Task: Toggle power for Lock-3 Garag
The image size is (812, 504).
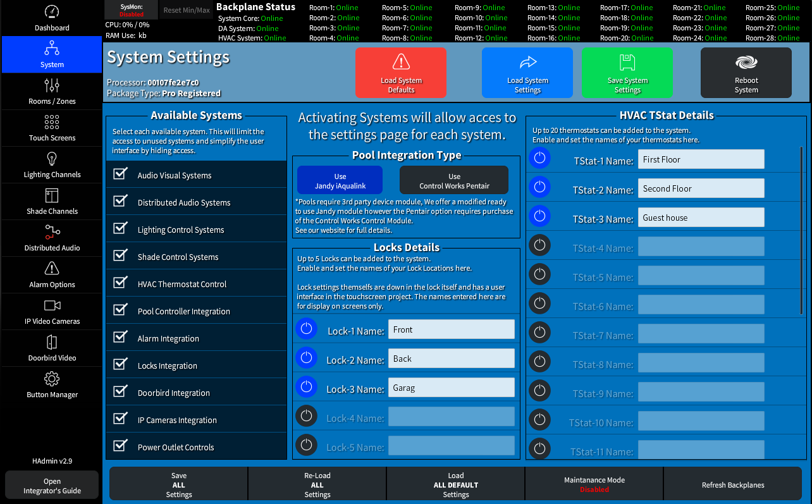Action: [x=306, y=387]
